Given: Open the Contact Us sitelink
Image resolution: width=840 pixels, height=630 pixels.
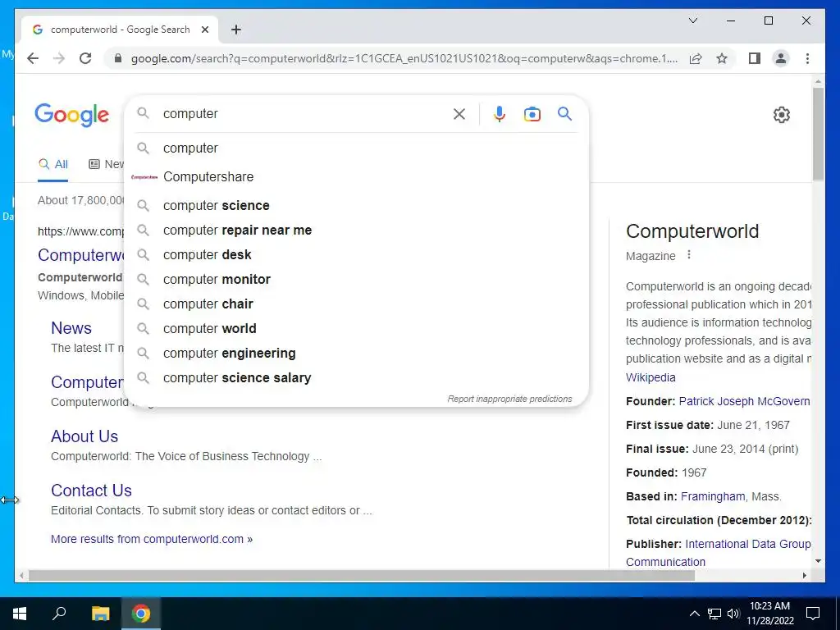Looking at the screenshot, I should tap(91, 491).
